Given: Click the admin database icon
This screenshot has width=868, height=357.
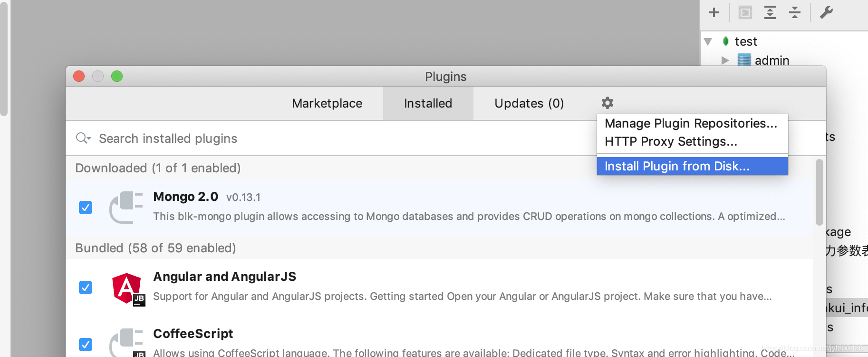Looking at the screenshot, I should tap(744, 60).
